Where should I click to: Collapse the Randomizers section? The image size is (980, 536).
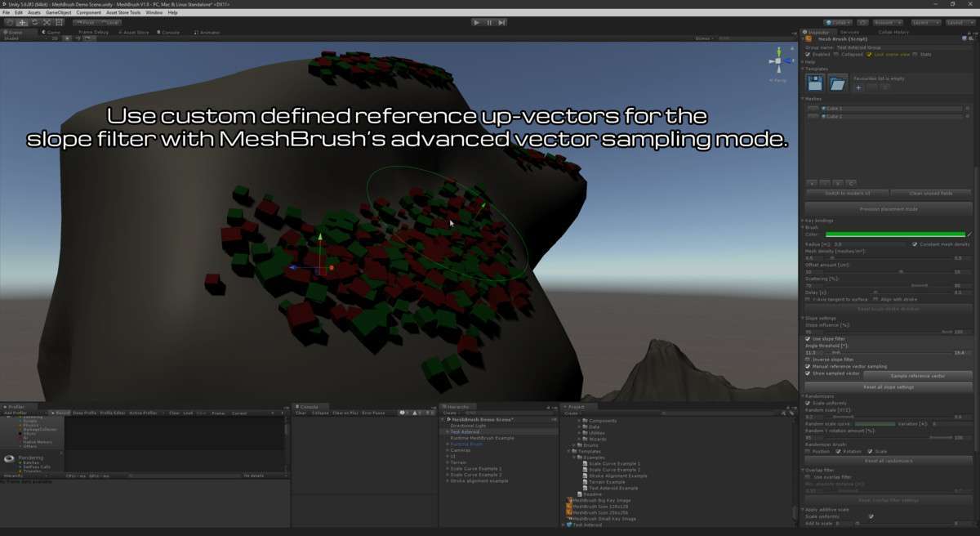[817, 395]
